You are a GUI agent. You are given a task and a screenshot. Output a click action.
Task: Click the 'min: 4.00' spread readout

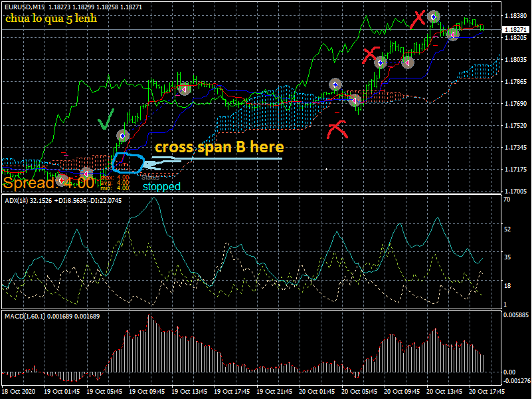[116, 188]
